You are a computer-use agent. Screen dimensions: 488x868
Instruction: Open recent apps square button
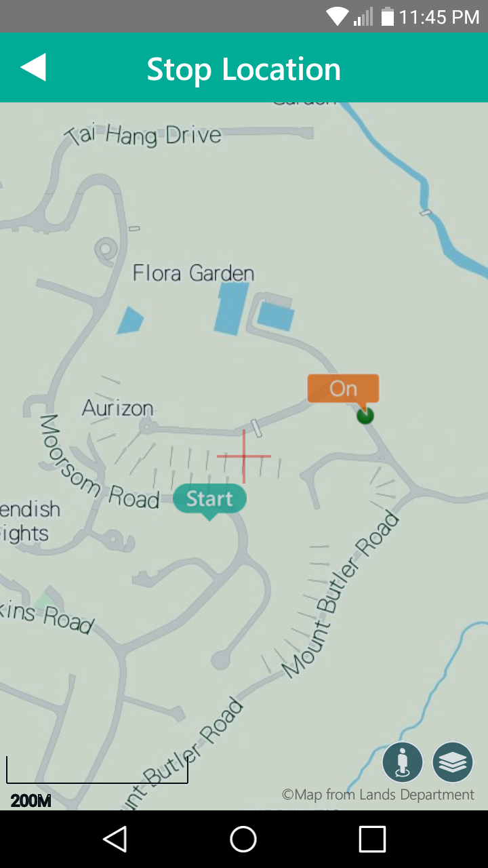point(372,839)
